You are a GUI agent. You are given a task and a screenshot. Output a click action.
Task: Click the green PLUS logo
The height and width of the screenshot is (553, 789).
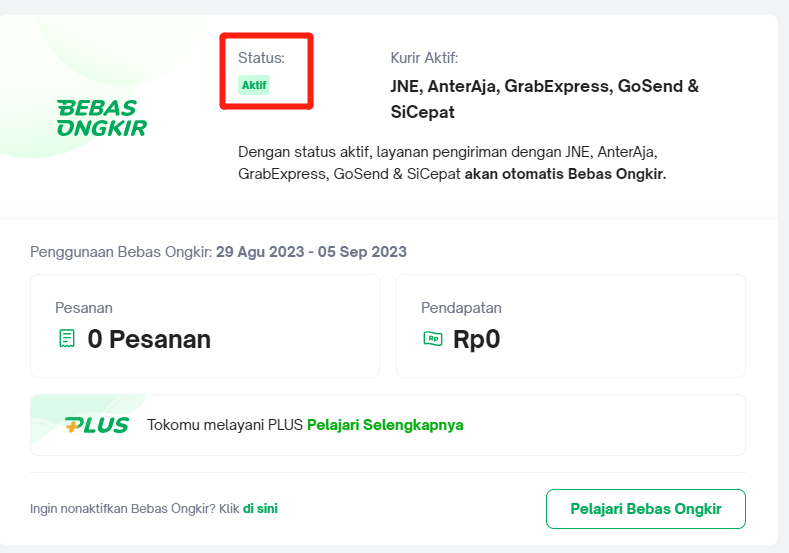(x=97, y=425)
